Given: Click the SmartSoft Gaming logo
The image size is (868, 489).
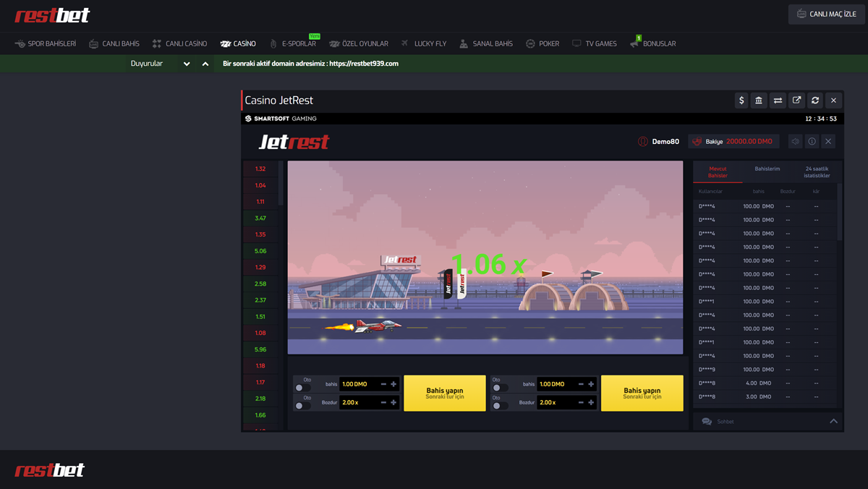Looking at the screenshot, I should [281, 119].
